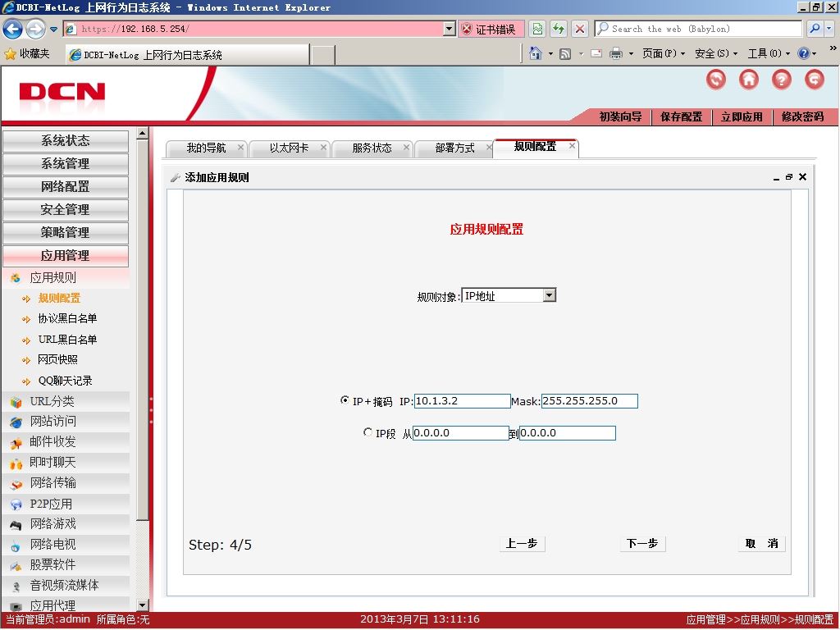The image size is (840, 630).
Task: Open QQ聊天记录 in the sidebar
Action: pyautogui.click(x=66, y=381)
